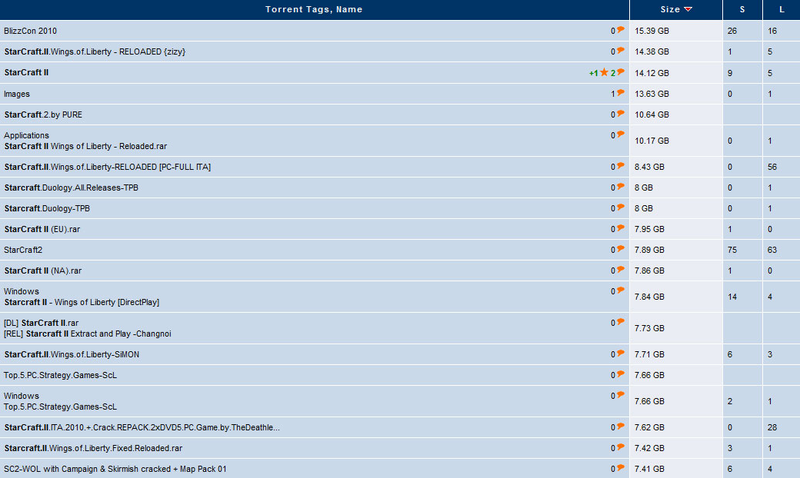Open StarCraft II Wings of Liberty - Reloaded.rar

click(x=86, y=146)
